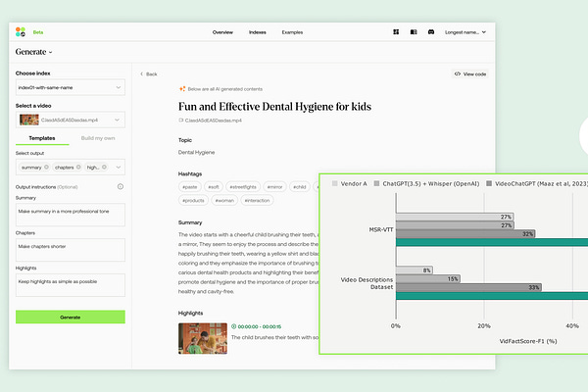Expand the Select output multi-select chevron
The width and height of the screenshot is (588, 392).
tap(119, 167)
